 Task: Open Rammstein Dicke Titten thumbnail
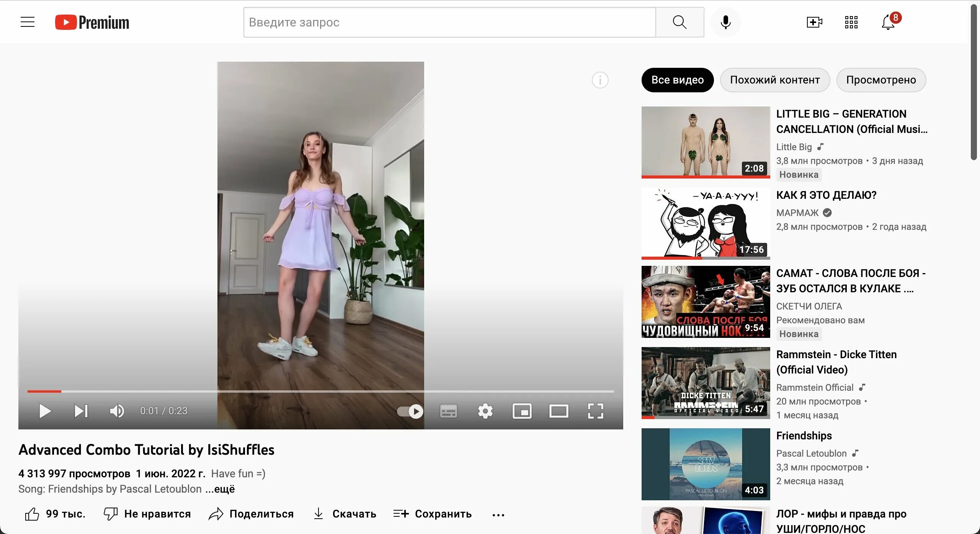[706, 383]
